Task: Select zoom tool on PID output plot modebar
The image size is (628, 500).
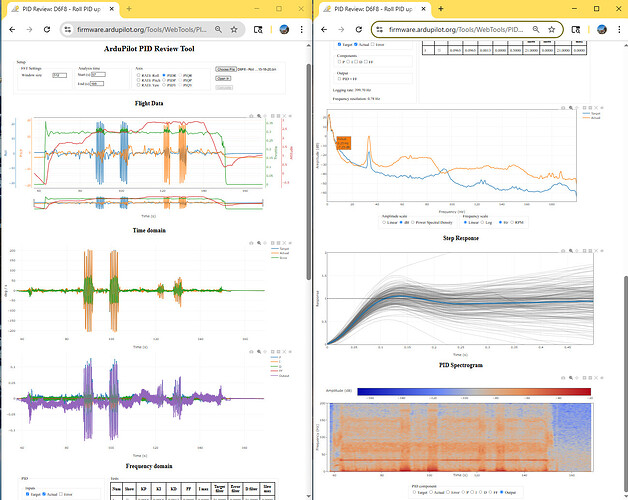Action: pyautogui.click(x=259, y=352)
